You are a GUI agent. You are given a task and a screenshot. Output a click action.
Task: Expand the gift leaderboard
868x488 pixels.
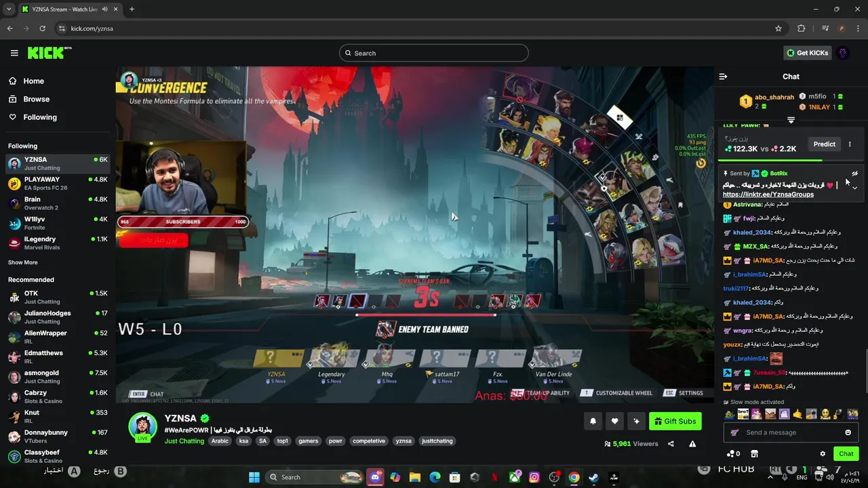click(791, 120)
